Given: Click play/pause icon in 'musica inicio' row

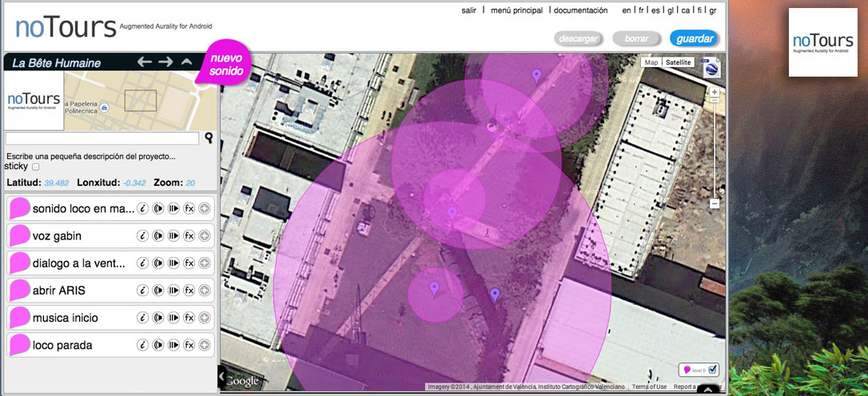Looking at the screenshot, I should pos(173,318).
